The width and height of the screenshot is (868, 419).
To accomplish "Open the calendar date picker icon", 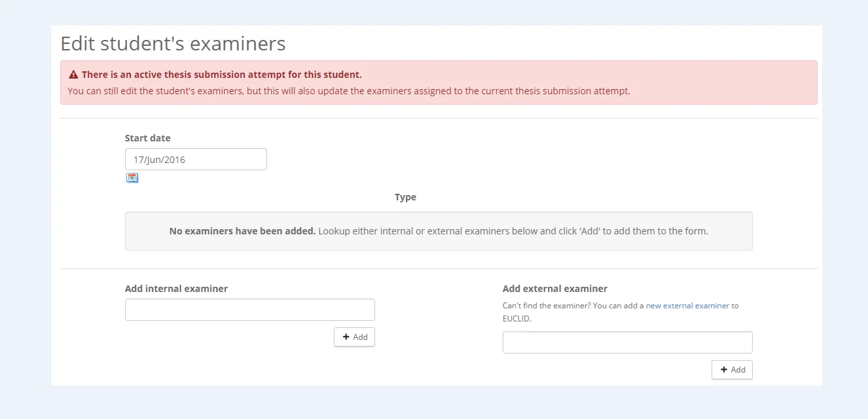I will (x=132, y=177).
